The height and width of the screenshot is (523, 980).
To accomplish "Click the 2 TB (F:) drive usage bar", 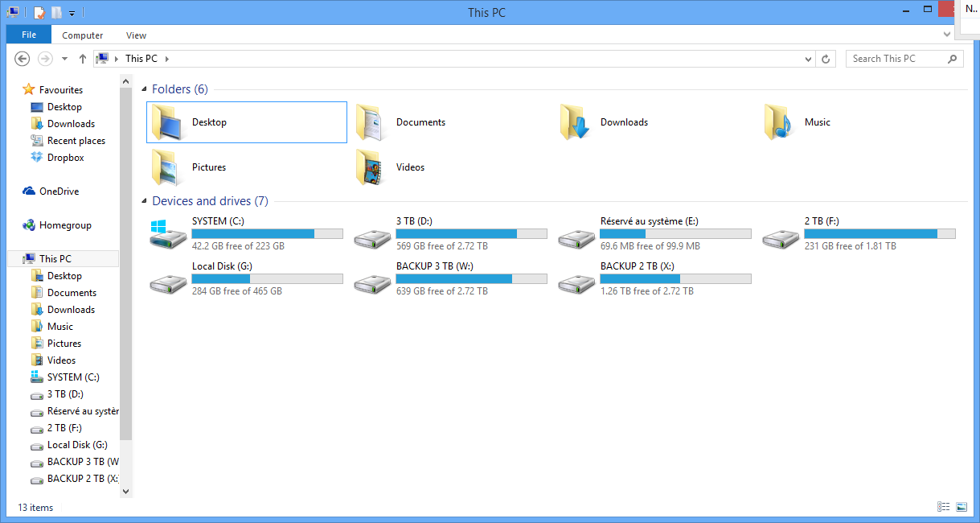I will coord(880,234).
